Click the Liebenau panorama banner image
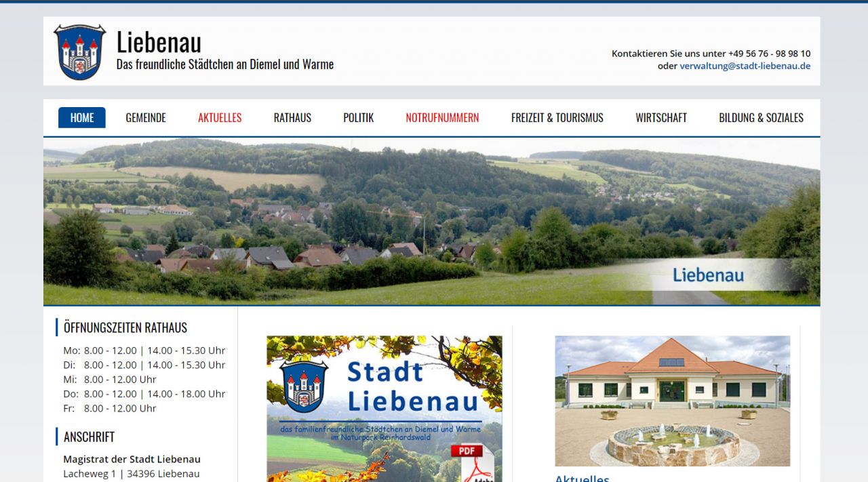 click(x=431, y=222)
